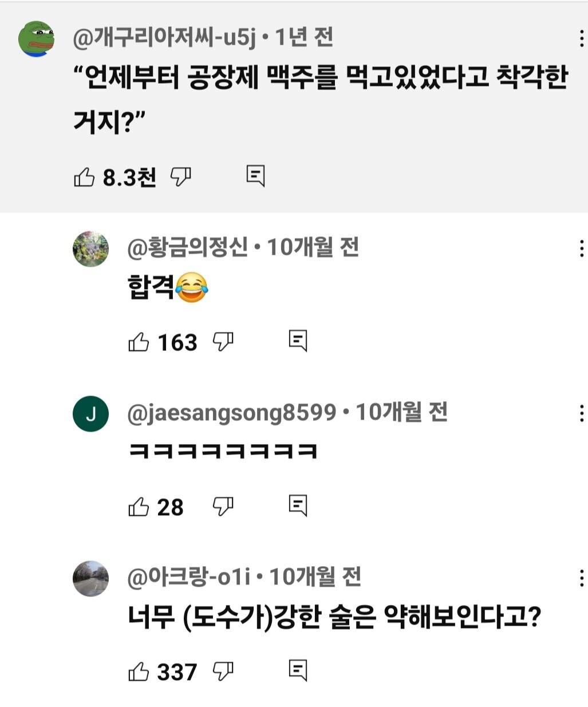Dislike the 합격 reply

click(223, 341)
